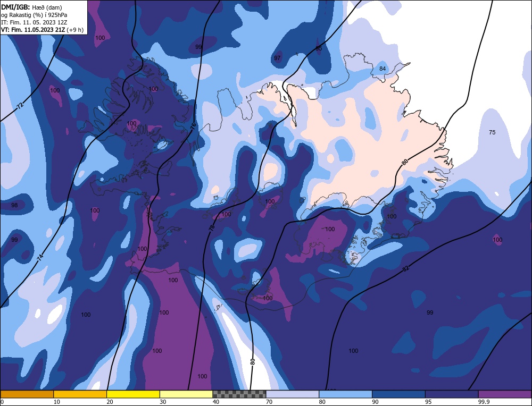
Task: Click the '30' legend tick label
Action: click(163, 402)
